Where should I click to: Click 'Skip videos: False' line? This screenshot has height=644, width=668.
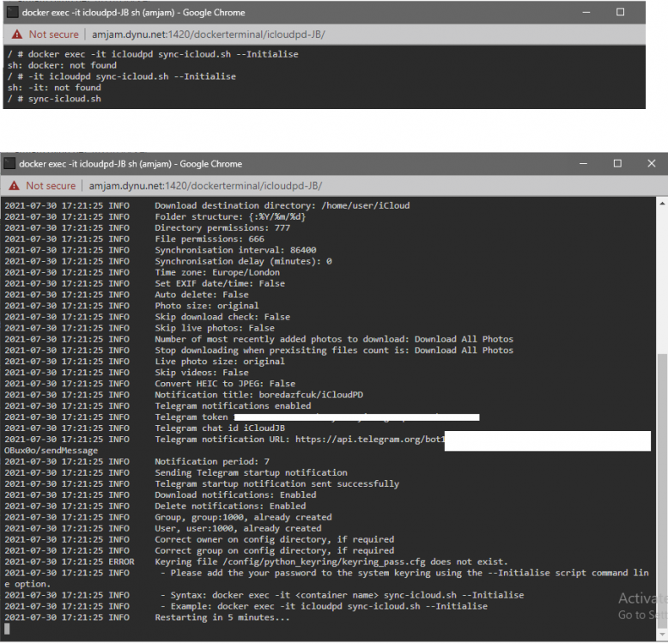tap(202, 373)
